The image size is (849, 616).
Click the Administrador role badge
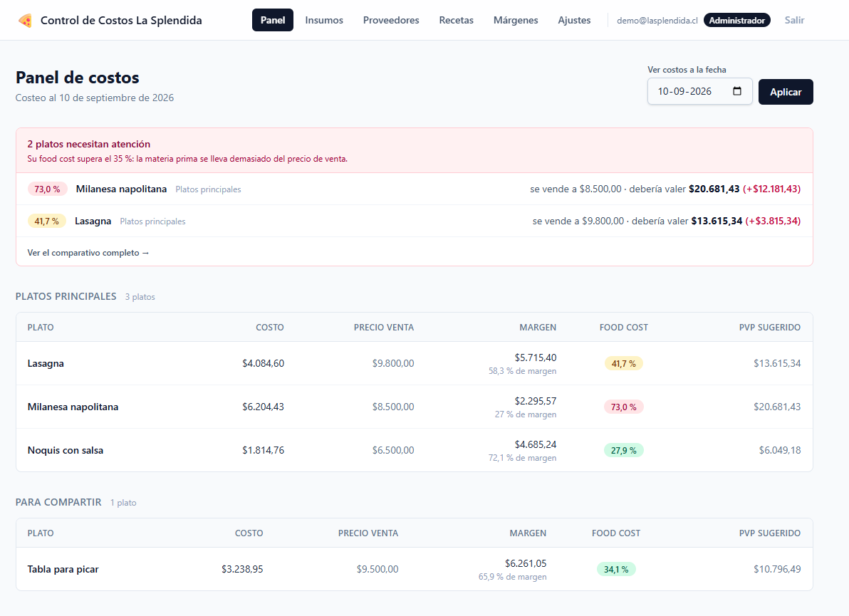click(x=737, y=21)
